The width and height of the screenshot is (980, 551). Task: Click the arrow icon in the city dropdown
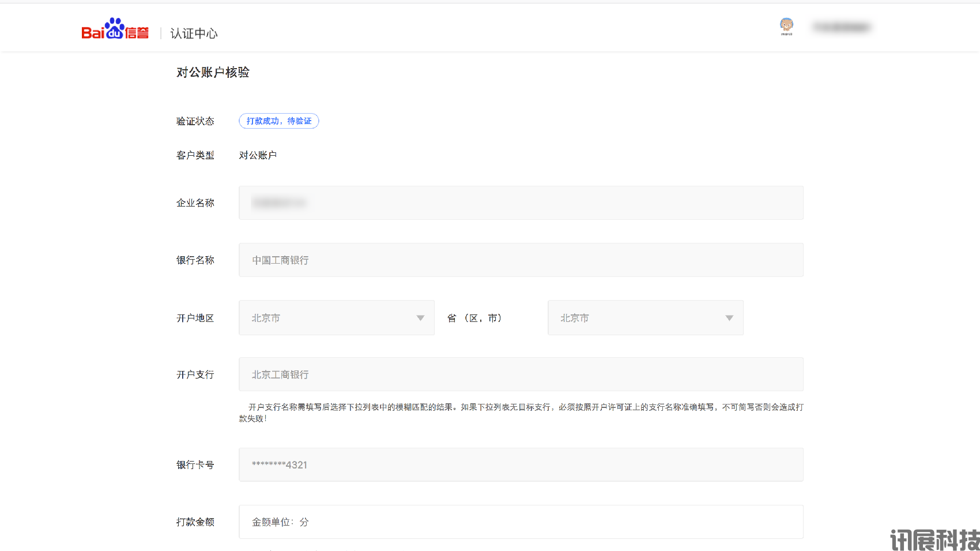point(729,318)
